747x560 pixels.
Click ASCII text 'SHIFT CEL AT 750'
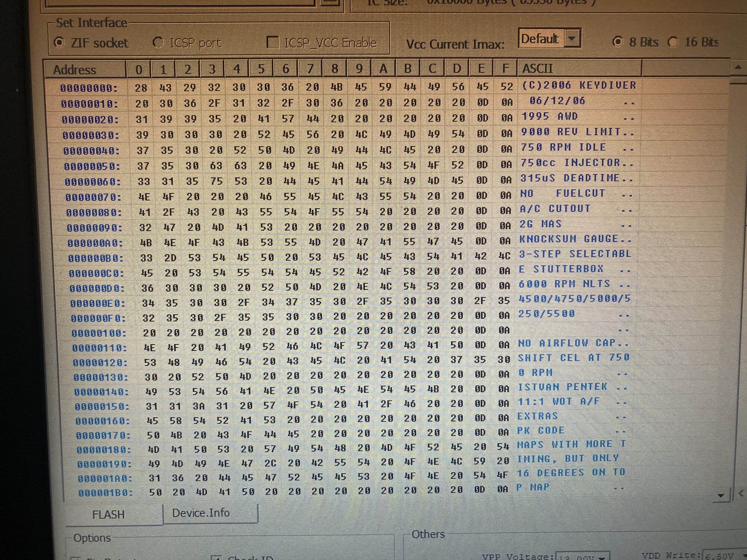tap(574, 357)
